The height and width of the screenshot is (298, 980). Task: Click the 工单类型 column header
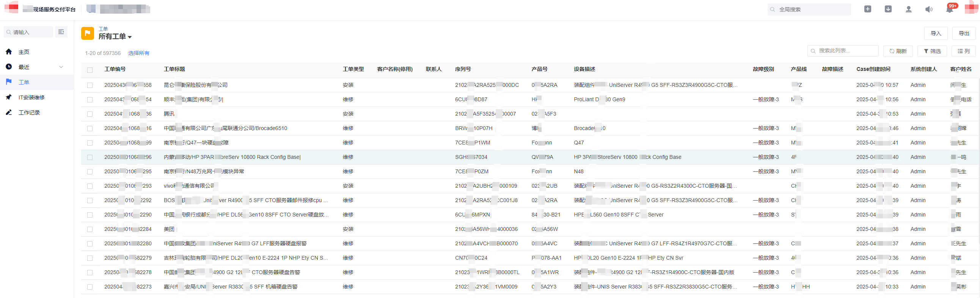pos(353,69)
